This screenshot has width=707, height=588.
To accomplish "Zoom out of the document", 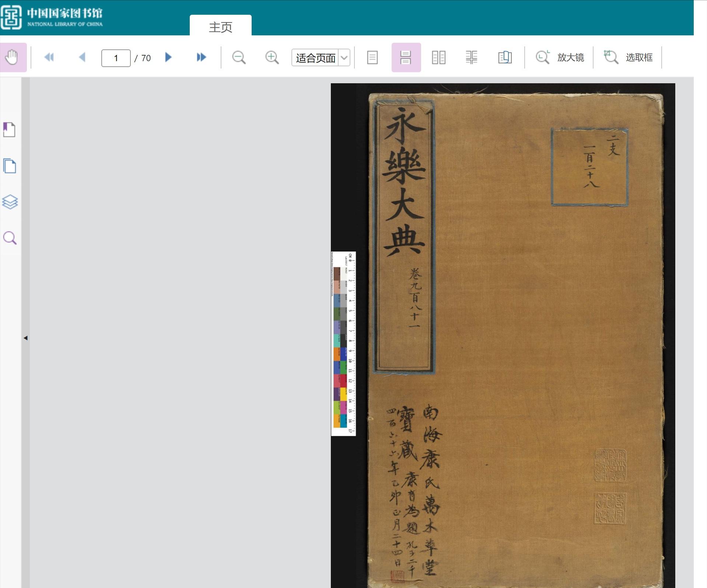I will pyautogui.click(x=239, y=57).
